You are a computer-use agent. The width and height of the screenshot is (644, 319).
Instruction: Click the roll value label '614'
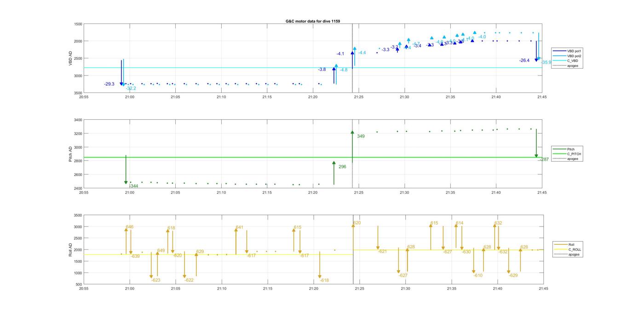460,223
